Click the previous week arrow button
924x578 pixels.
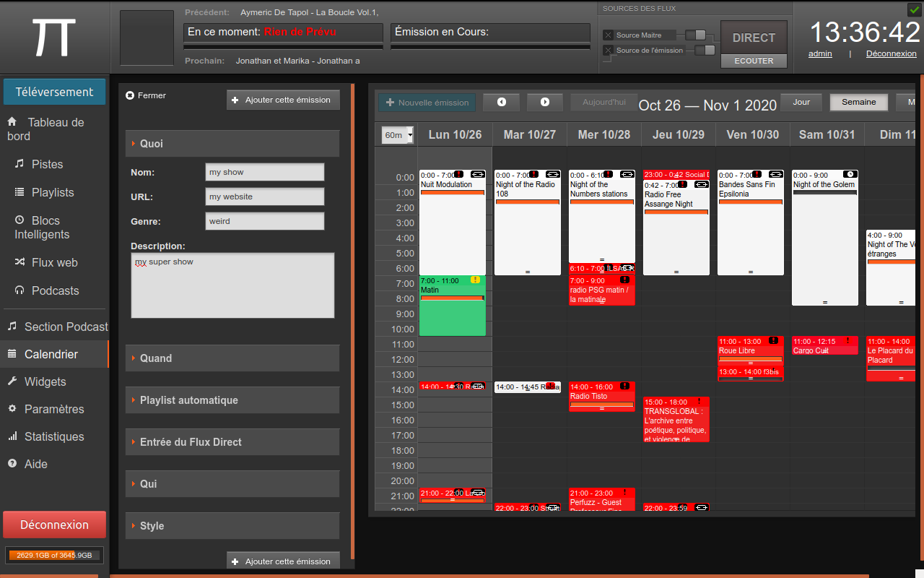click(501, 102)
